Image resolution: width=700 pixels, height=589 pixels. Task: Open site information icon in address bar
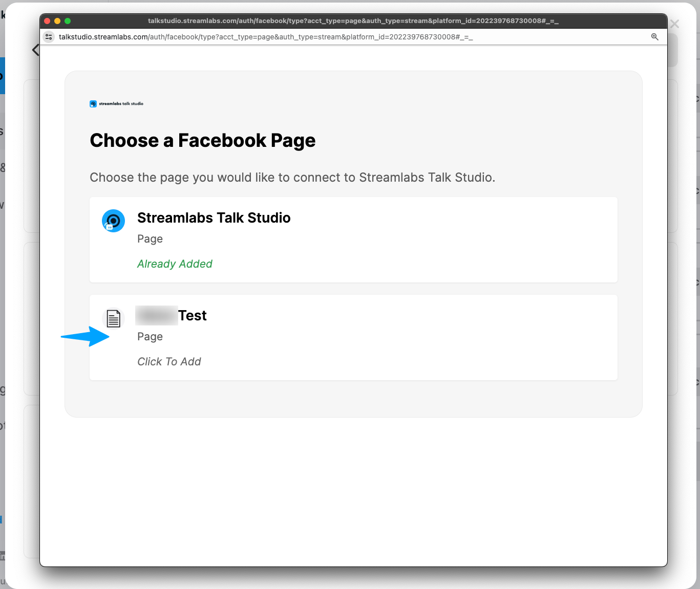(49, 37)
